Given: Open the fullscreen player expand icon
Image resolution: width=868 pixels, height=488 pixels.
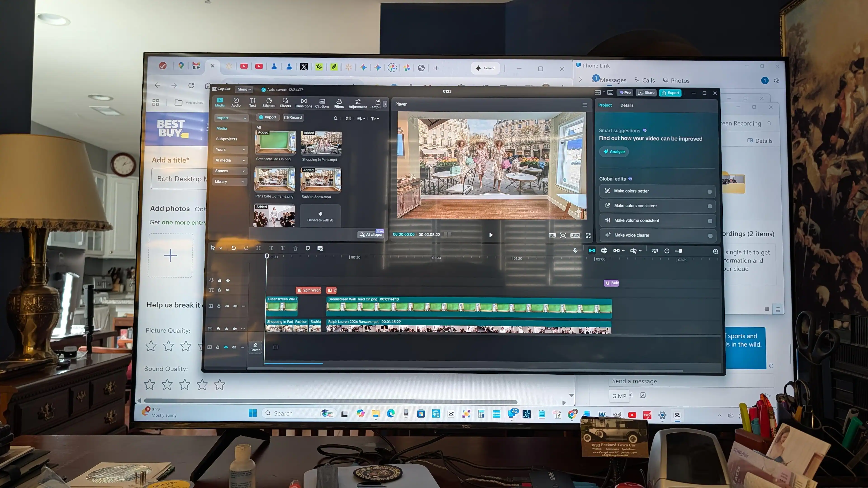Looking at the screenshot, I should click(588, 235).
